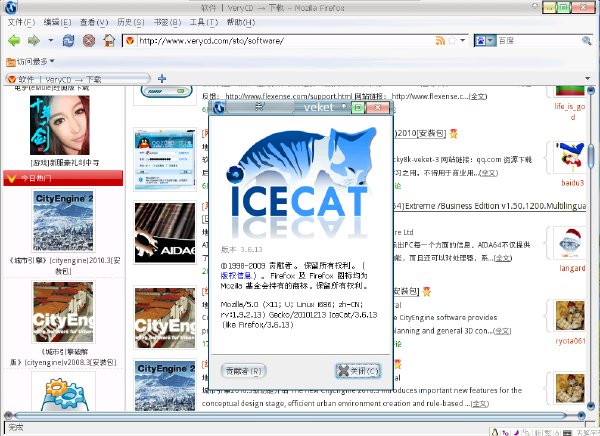Click 关闭(C) button in about dialog
Image resolution: width=600 pixels, height=436 pixels.
click(358, 371)
